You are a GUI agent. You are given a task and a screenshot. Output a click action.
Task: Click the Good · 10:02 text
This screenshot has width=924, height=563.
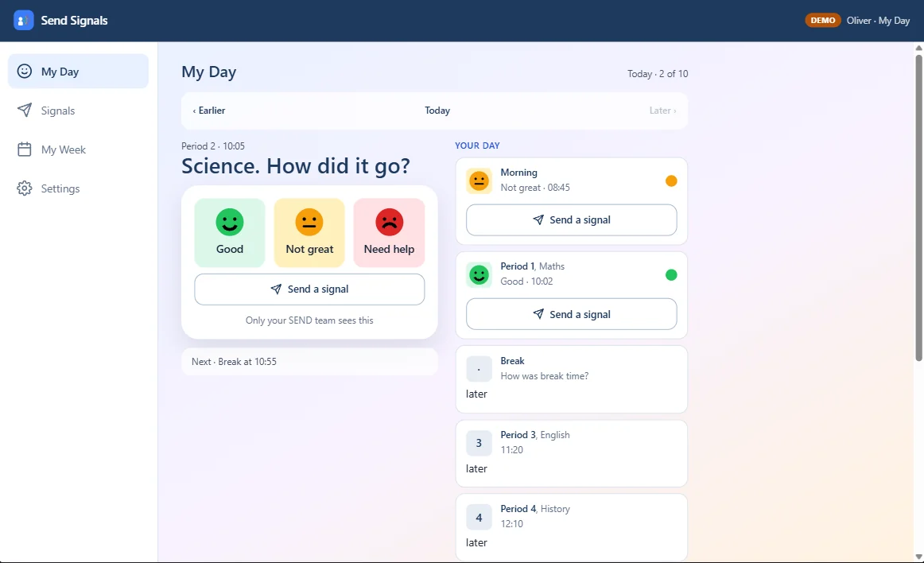coord(527,281)
